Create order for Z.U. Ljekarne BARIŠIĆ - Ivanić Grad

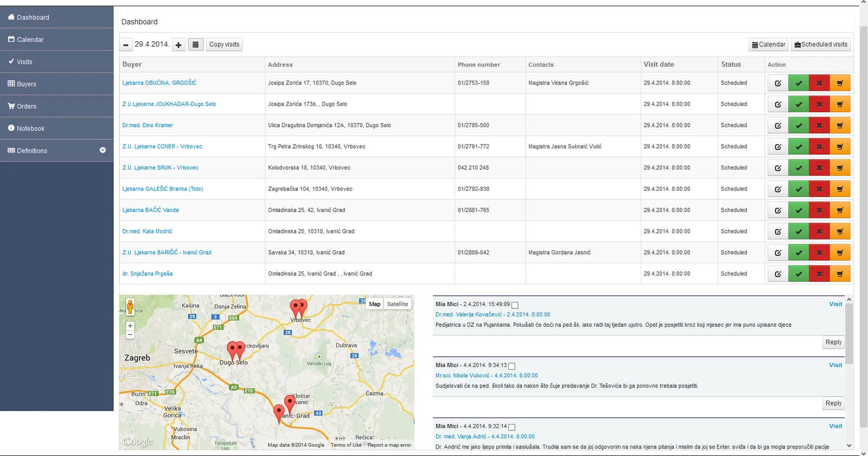click(x=840, y=252)
